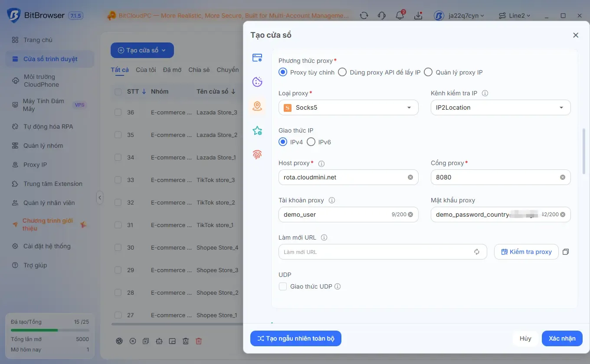590x364 pixels.
Task: Collapse the left sidebar with arrow handle
Action: (100, 198)
